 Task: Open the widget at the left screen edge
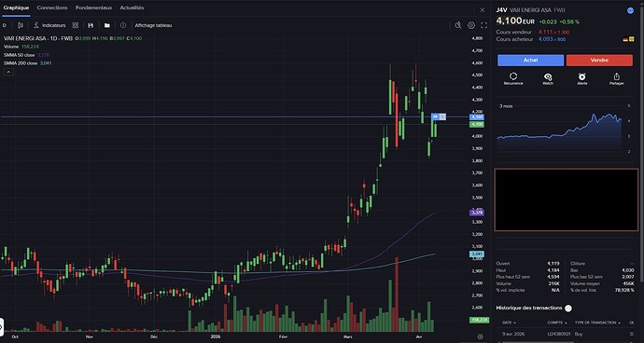click(1, 327)
